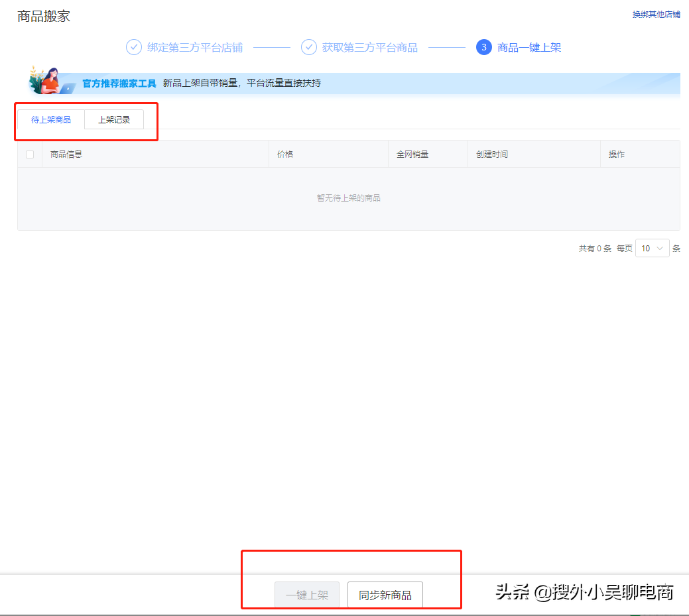Select the 待上架商品 tab
689x616 pixels.
coord(52,119)
